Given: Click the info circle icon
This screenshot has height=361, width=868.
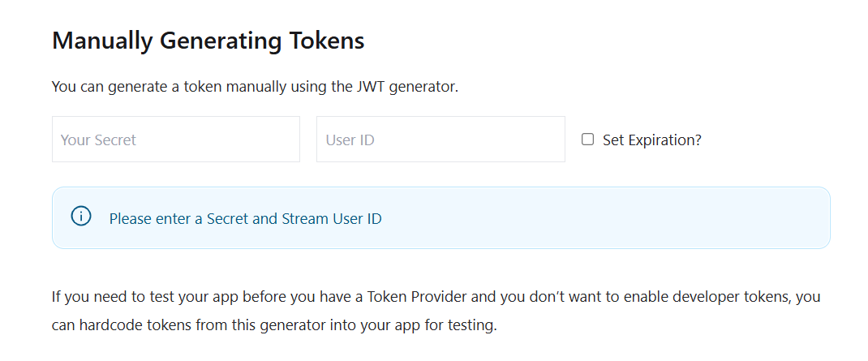Looking at the screenshot, I should click(x=81, y=217).
